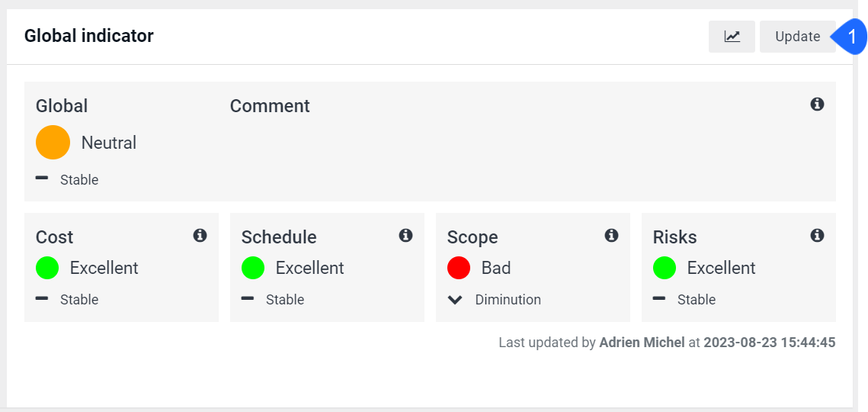
Task: Click the Comment label
Action: click(270, 105)
